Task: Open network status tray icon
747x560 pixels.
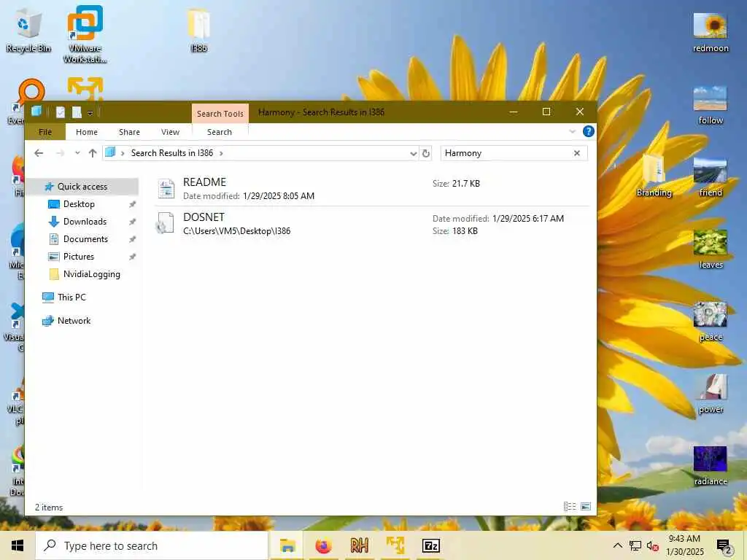Action: point(635,545)
